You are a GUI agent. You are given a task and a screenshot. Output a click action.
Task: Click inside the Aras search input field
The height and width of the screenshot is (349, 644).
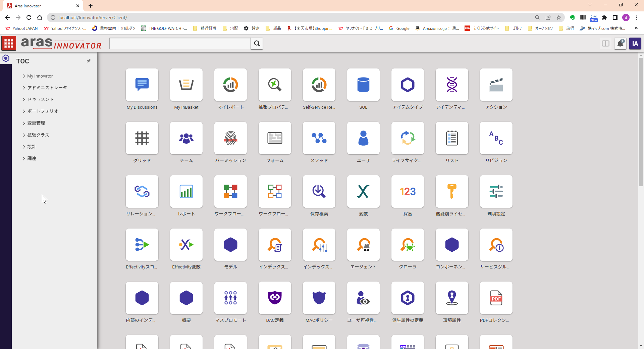[x=180, y=44]
